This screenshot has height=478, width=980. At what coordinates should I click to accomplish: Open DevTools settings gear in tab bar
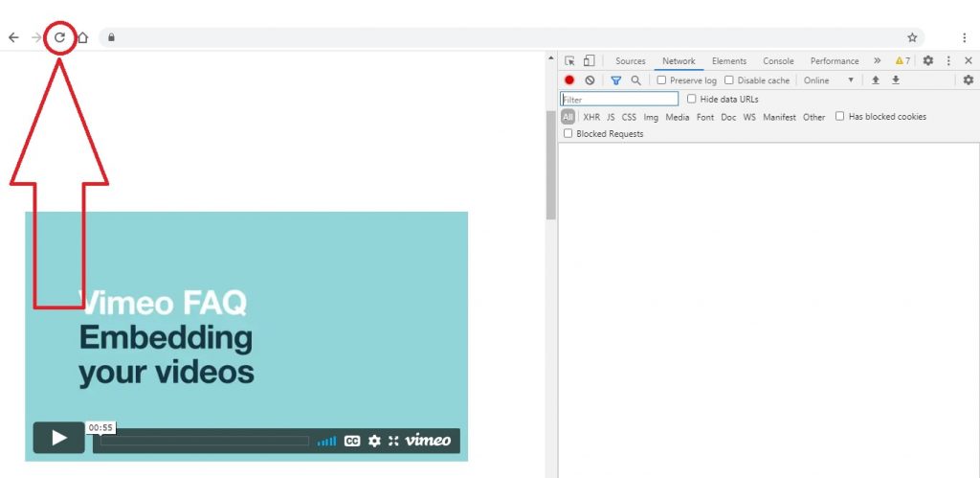928,60
